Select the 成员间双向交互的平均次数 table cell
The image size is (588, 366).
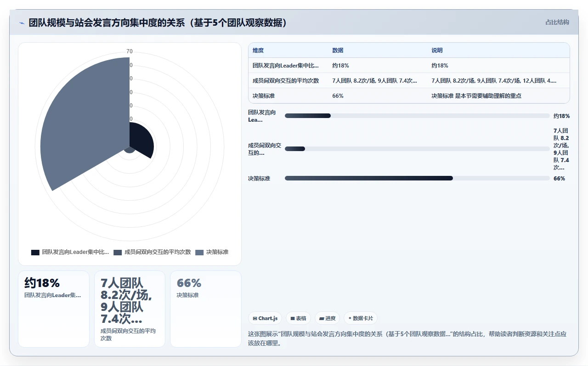(285, 81)
